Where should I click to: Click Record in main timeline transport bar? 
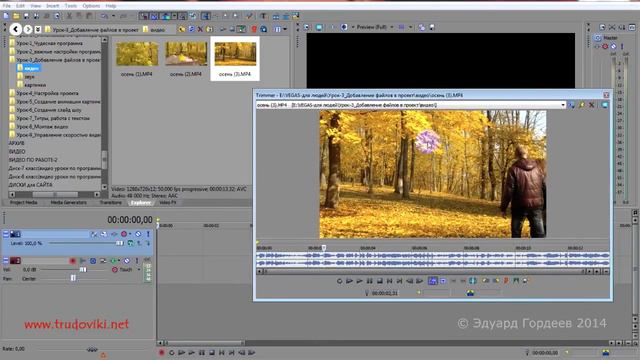coord(162,353)
